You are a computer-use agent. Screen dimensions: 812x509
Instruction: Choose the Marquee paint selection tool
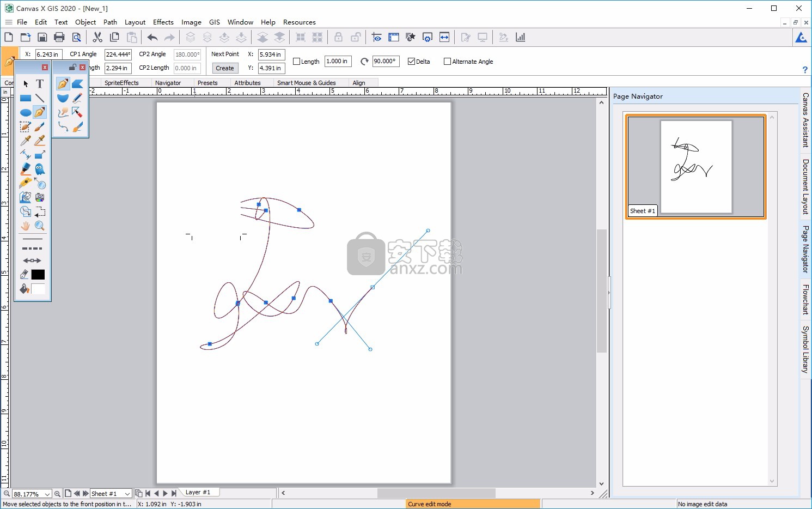point(26,126)
